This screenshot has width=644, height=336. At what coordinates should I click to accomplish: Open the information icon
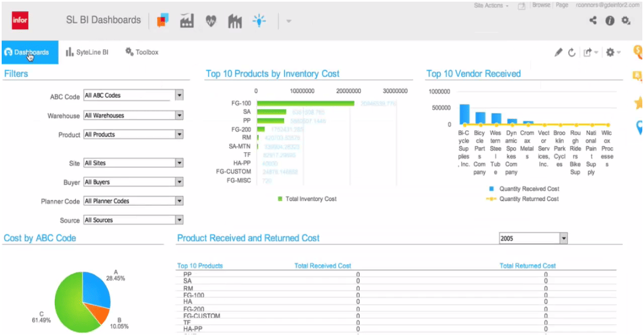click(610, 20)
